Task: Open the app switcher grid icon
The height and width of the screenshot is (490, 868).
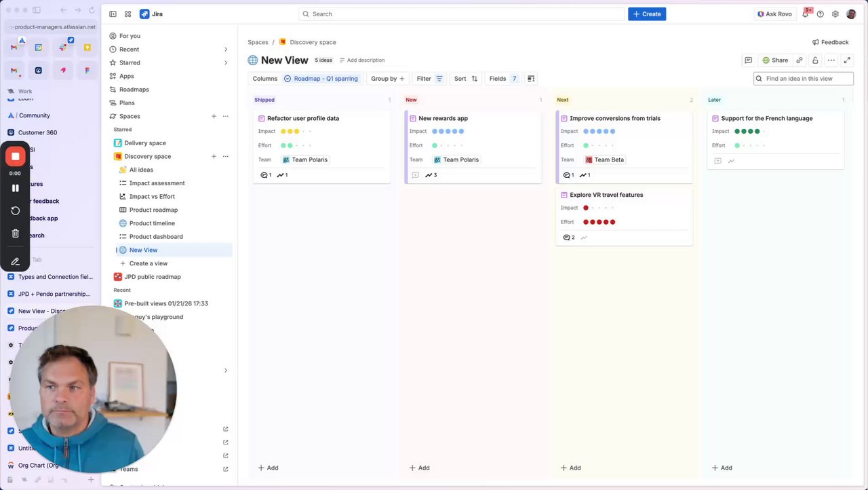Action: point(127,14)
